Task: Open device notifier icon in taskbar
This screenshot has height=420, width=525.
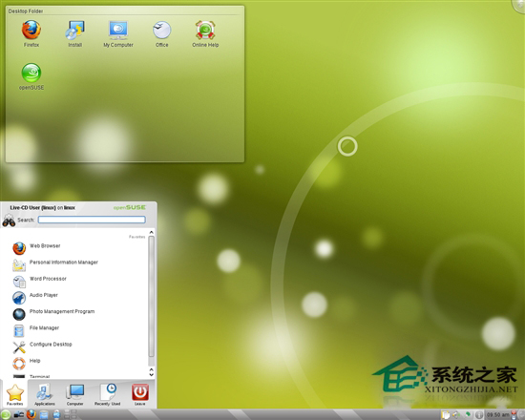Action: (x=56, y=414)
